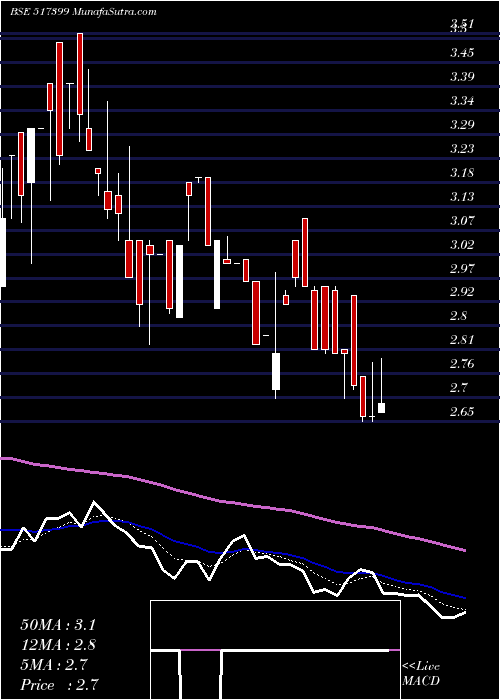Image resolution: width=500 pixels, height=700 pixels.
Task: Click the 3.29 price axis label
Action: 462,125
